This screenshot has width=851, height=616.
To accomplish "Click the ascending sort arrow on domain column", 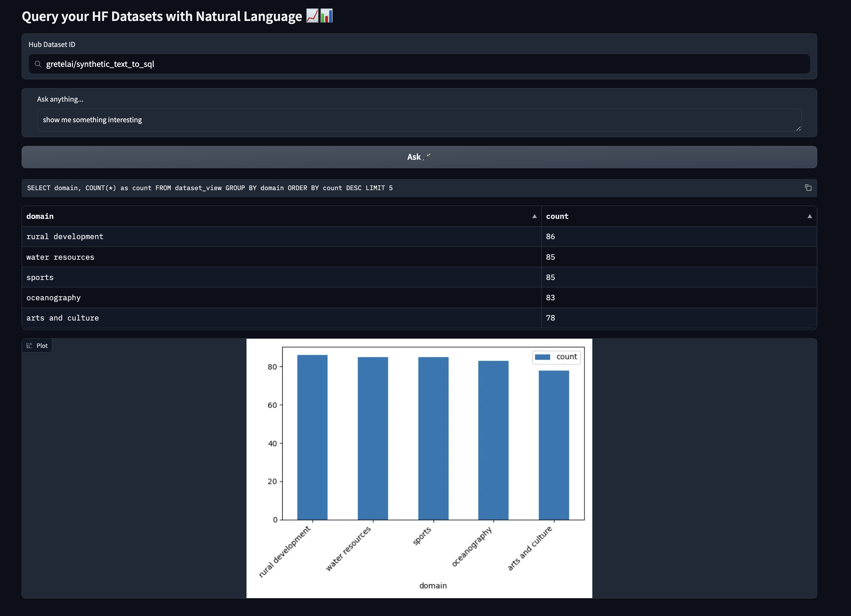I will 534,216.
